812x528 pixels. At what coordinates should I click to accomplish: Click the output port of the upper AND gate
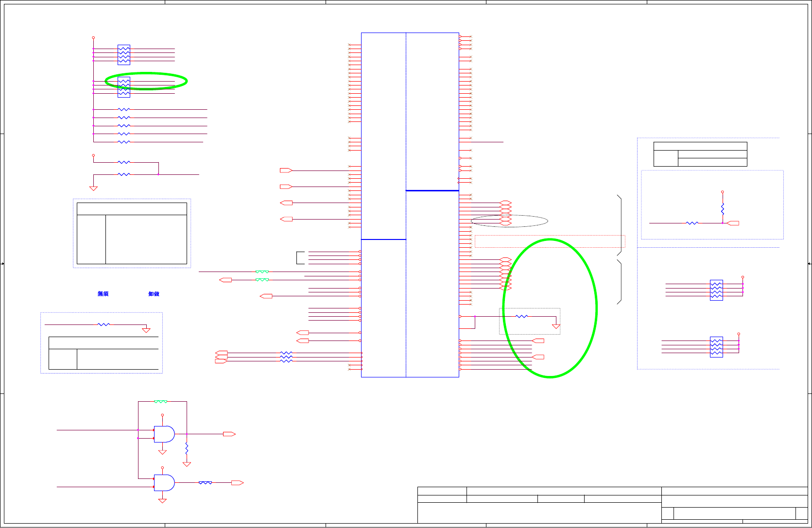click(229, 434)
